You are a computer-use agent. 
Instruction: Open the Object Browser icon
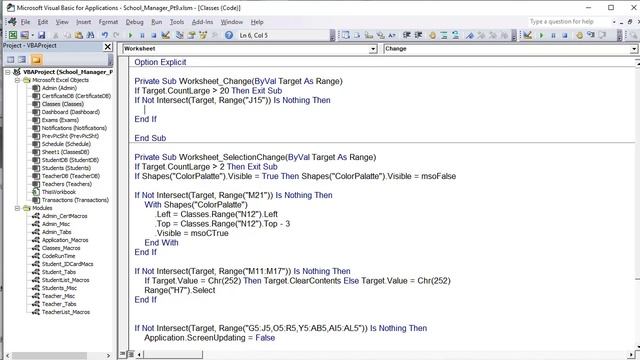coord(203,36)
